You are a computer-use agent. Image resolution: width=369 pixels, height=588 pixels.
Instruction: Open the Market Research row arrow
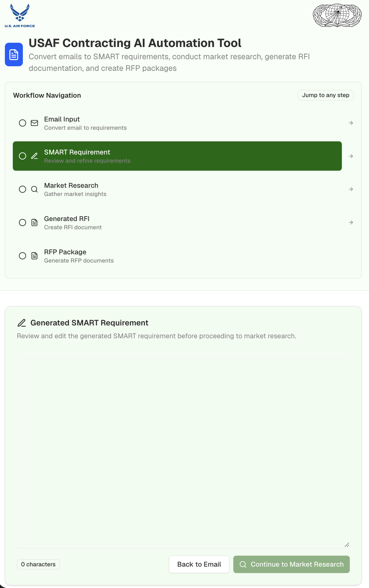pyautogui.click(x=351, y=189)
